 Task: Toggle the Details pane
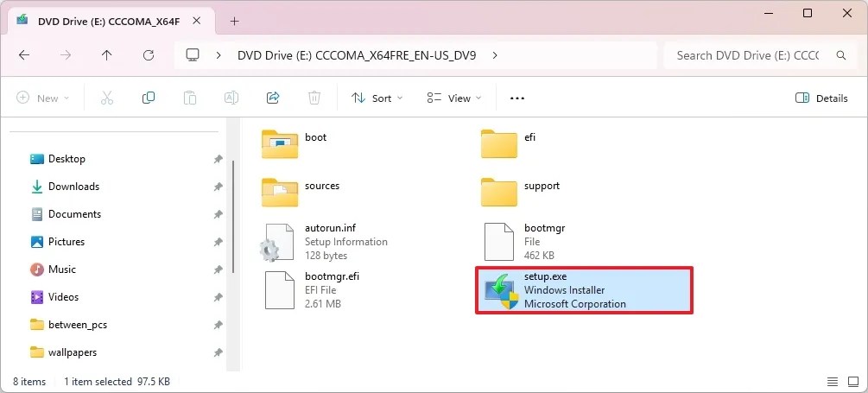pos(821,98)
